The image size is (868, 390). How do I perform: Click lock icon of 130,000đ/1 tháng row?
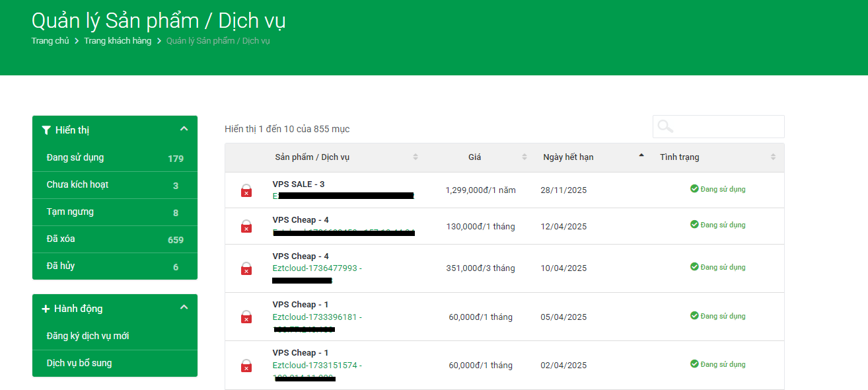(246, 227)
